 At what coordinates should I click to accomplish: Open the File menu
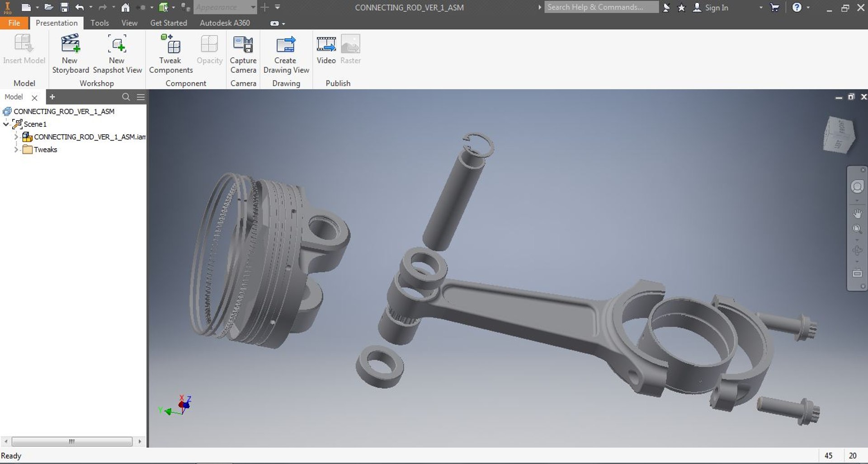click(x=14, y=23)
